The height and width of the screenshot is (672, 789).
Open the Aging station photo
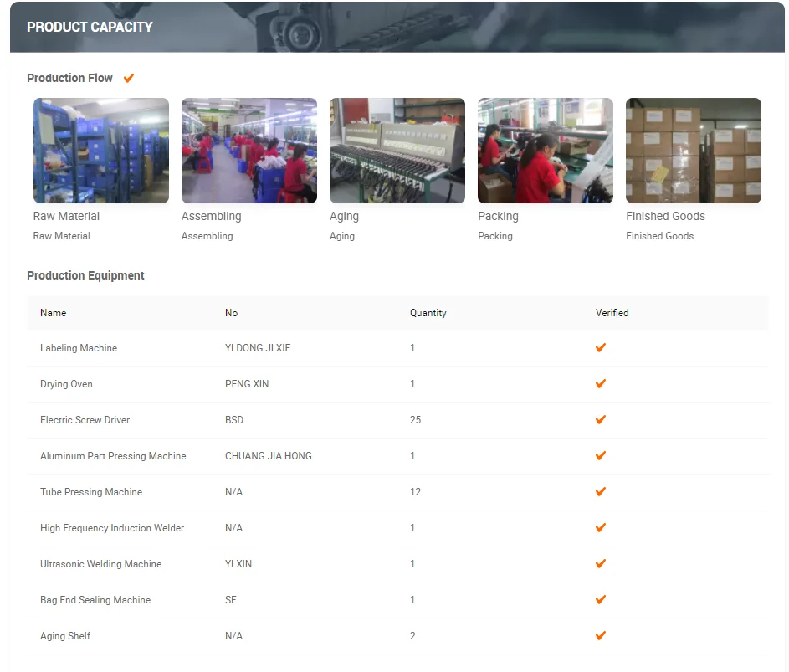coord(397,151)
